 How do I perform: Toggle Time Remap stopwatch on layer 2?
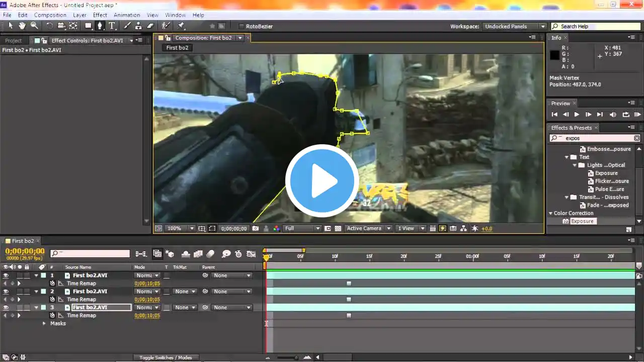(52, 300)
